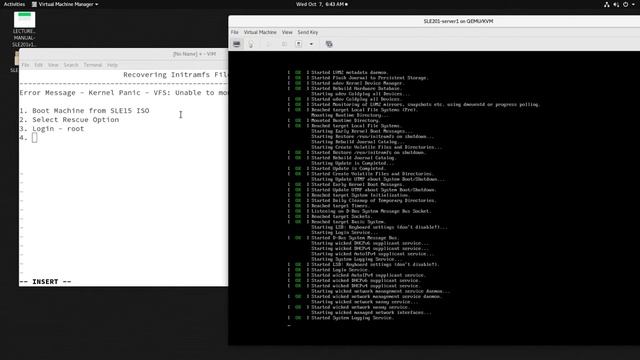Image resolution: width=640 pixels, height=360 pixels.
Task: Open manage VM snapshots from the toolbar
Action: [329, 44]
